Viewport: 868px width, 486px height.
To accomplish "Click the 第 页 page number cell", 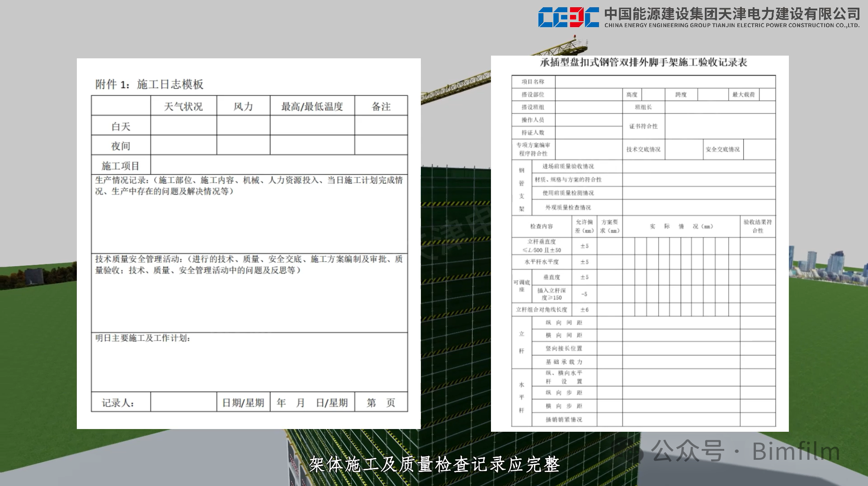I will [381, 402].
